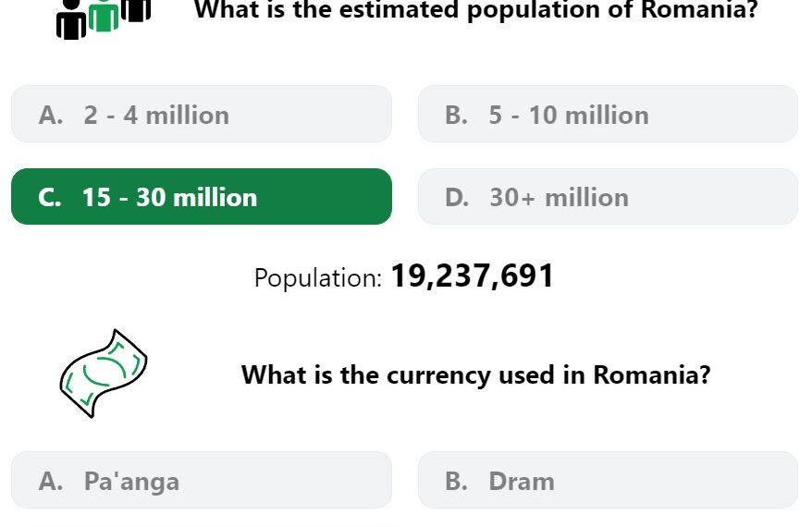
Task: Click the banknote currency icon
Action: pos(104,373)
